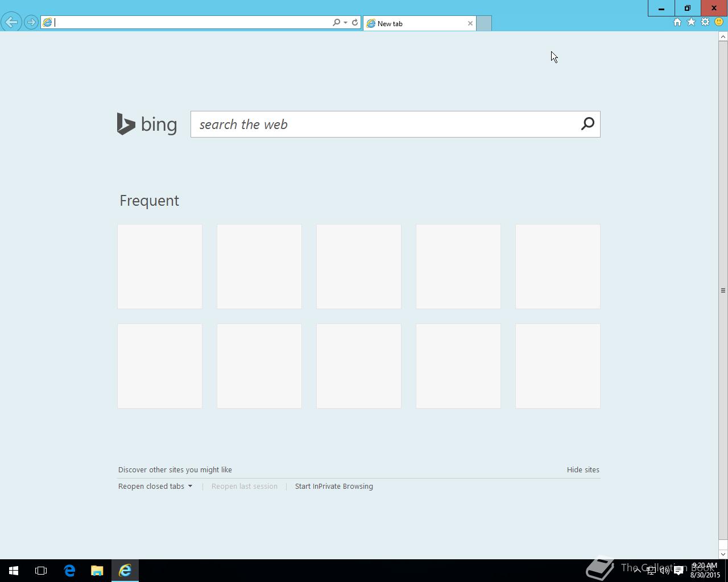
Task: Go back with the Back arrow button
Action: [x=11, y=22]
